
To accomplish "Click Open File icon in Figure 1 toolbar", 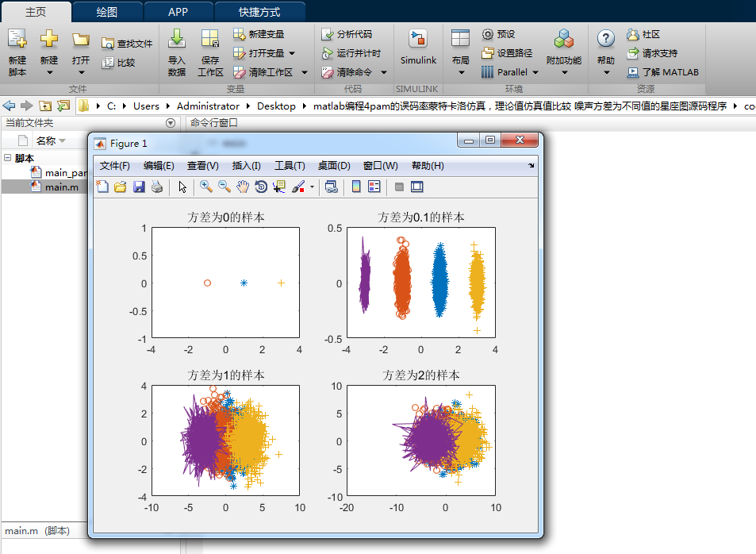I will tap(121, 187).
